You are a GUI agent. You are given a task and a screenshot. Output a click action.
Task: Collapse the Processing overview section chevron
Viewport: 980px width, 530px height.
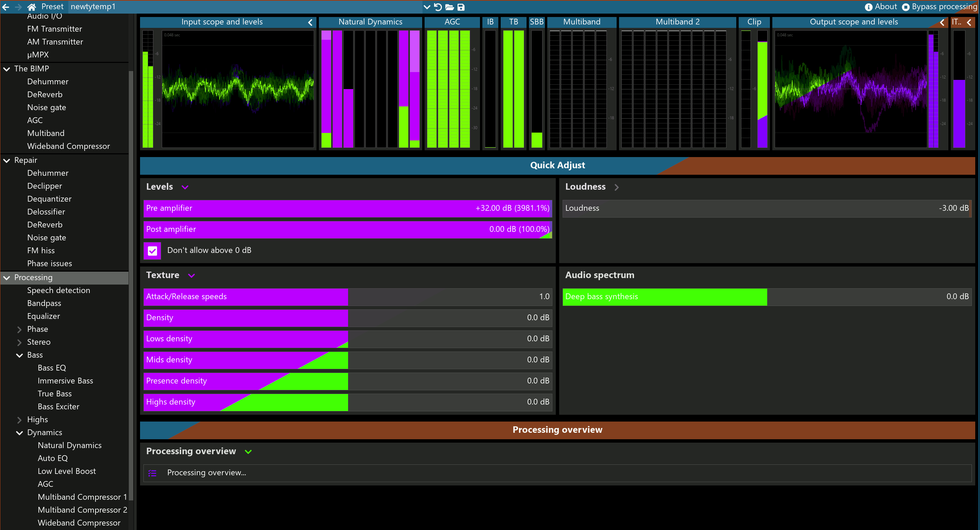pyautogui.click(x=248, y=451)
